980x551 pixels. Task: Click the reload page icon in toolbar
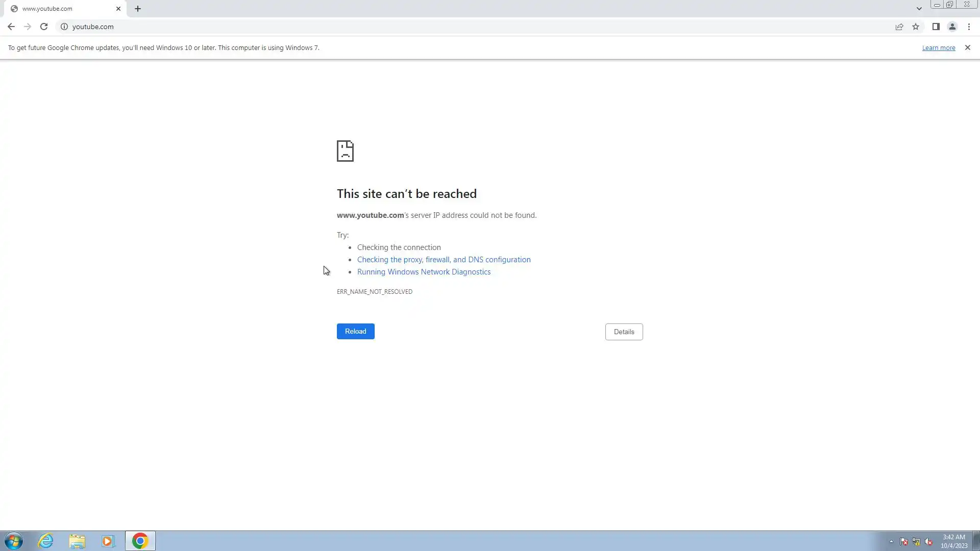tap(44, 27)
